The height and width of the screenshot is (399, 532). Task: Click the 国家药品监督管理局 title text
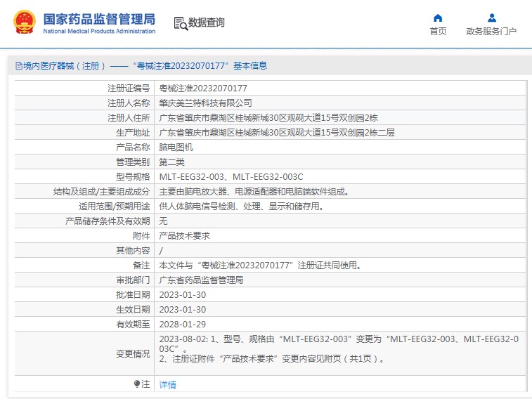(99, 19)
